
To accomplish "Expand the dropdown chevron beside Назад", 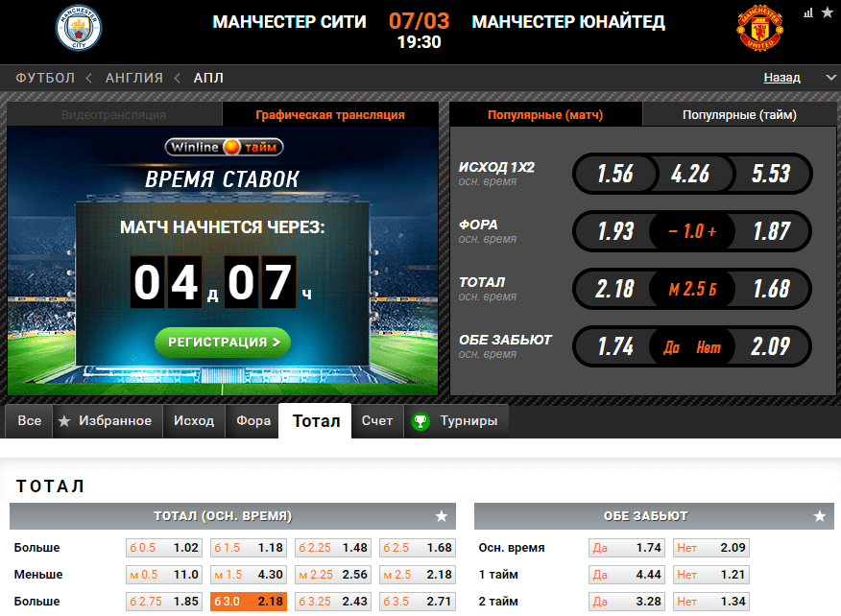I will coord(830,78).
